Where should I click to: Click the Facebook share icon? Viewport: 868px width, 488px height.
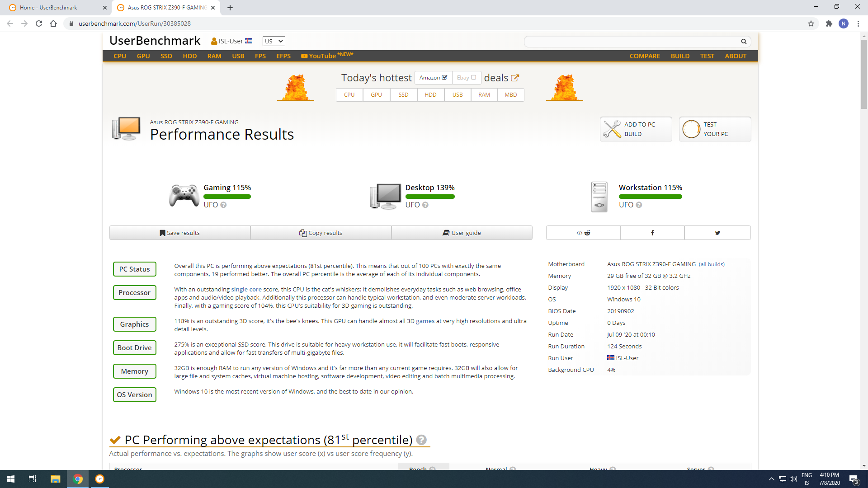coord(652,233)
